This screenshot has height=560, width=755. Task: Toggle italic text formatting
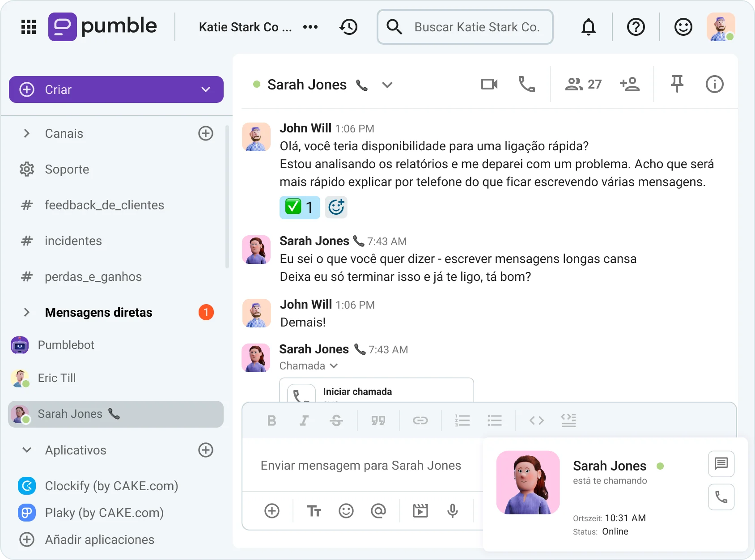[x=304, y=420]
